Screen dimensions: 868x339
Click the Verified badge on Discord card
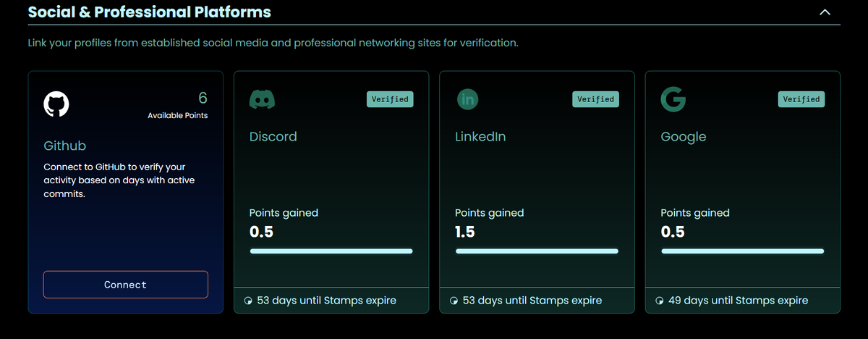tap(390, 99)
